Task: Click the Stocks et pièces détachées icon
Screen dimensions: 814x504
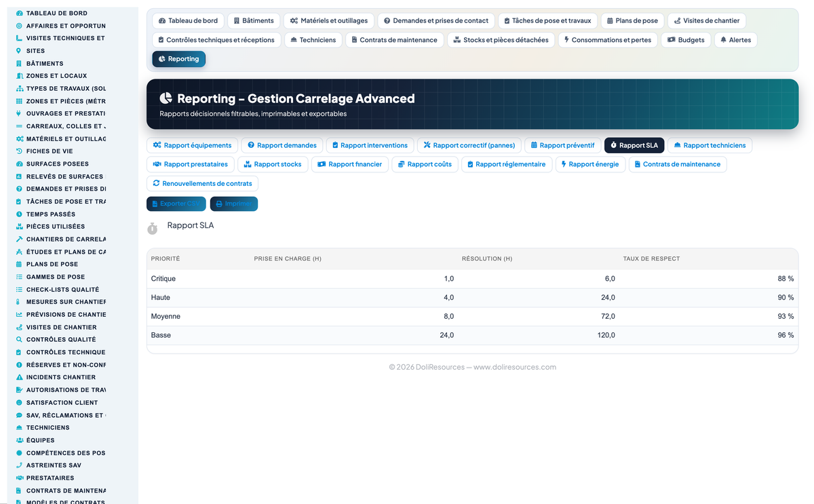Action: point(457,40)
